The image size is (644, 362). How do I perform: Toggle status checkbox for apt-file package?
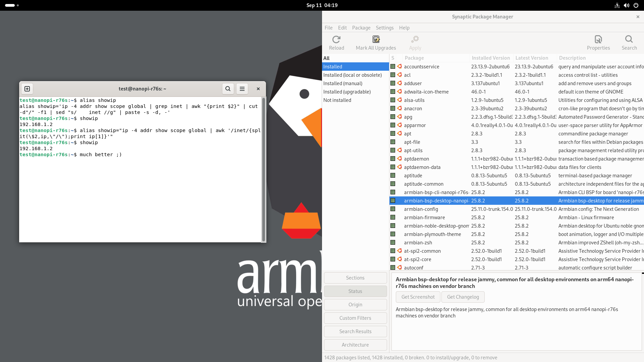393,142
